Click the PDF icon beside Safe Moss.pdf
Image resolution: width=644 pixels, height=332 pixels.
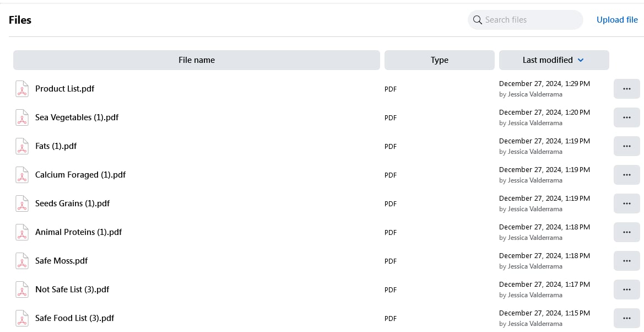pos(21,261)
